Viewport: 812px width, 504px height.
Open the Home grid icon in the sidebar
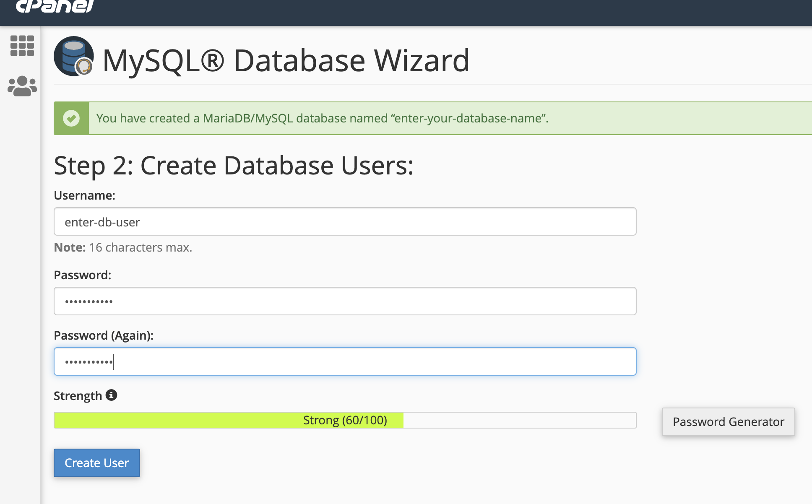[22, 45]
